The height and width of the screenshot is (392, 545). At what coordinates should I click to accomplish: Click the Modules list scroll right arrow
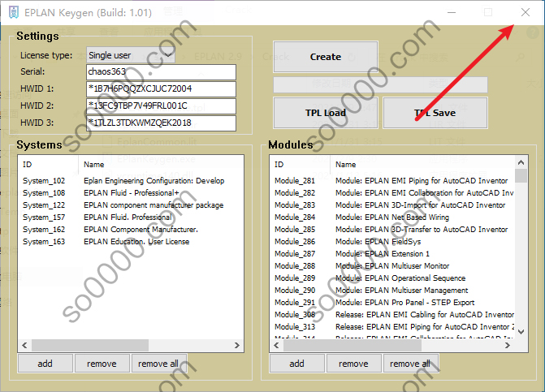pos(508,345)
